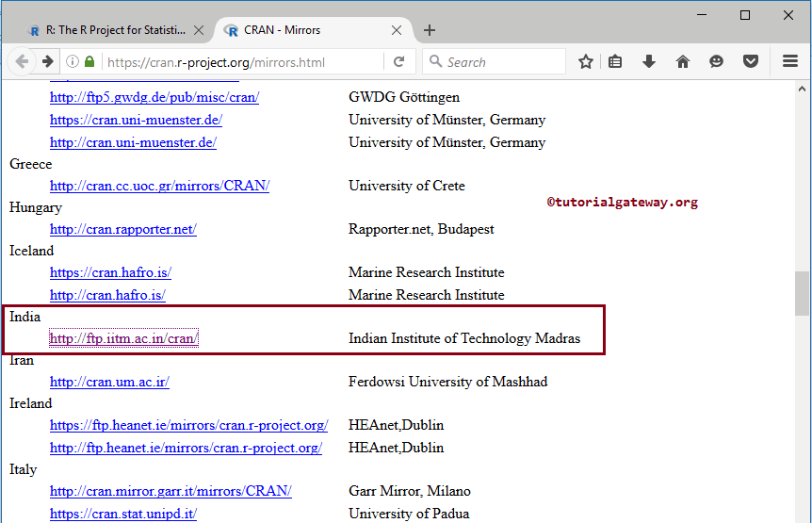The width and height of the screenshot is (812, 523).
Task: Click the page scrollbar up arrow
Action: 803,90
